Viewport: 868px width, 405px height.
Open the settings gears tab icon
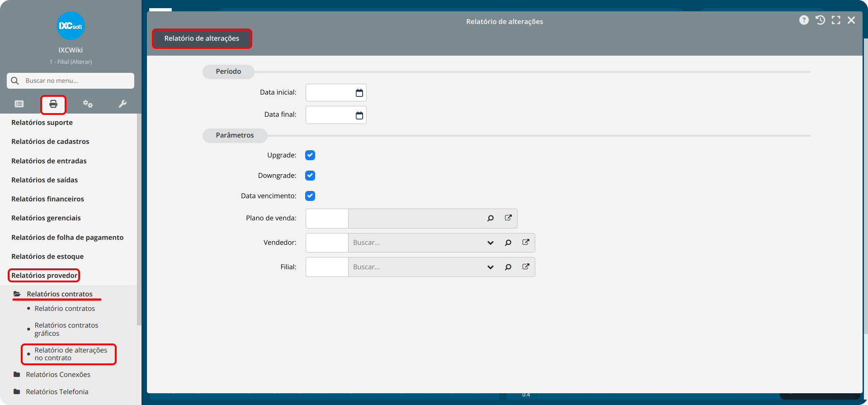tap(88, 104)
